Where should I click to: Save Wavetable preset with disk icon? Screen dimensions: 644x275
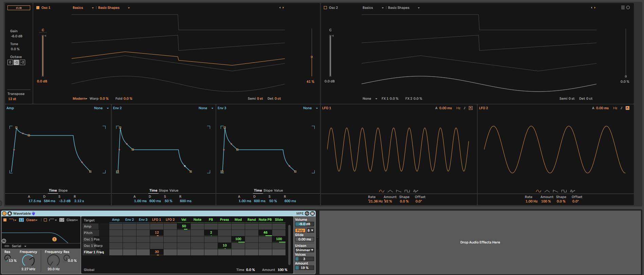pyautogui.click(x=312, y=213)
